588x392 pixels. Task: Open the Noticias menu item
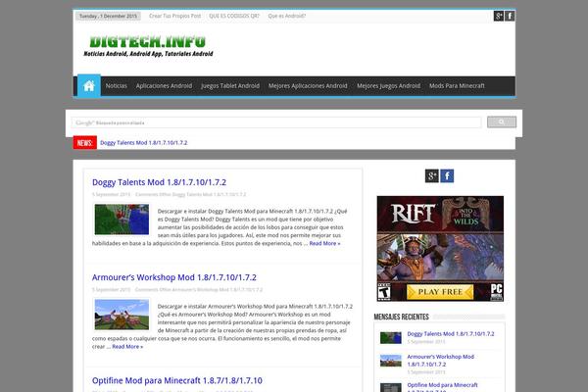[117, 86]
